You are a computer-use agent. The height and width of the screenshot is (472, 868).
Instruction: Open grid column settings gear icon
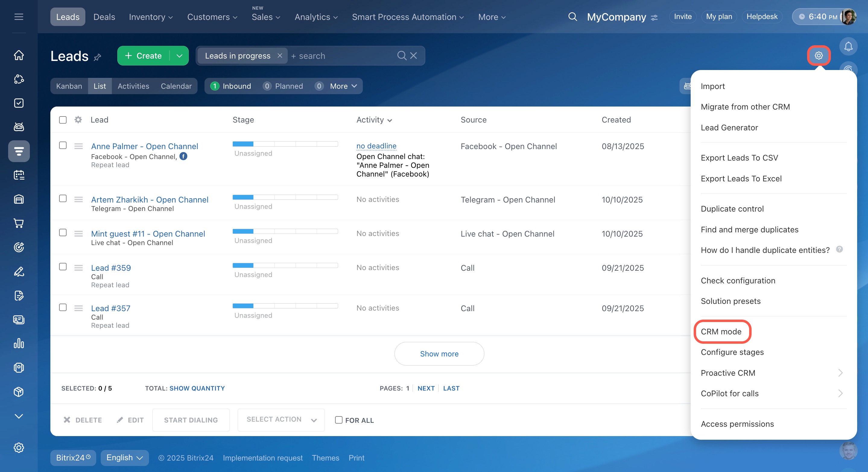pos(78,120)
